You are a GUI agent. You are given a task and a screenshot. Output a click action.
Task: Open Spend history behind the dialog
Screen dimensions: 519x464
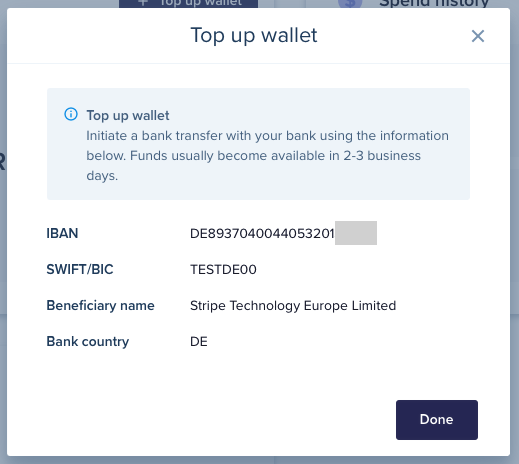point(434,4)
